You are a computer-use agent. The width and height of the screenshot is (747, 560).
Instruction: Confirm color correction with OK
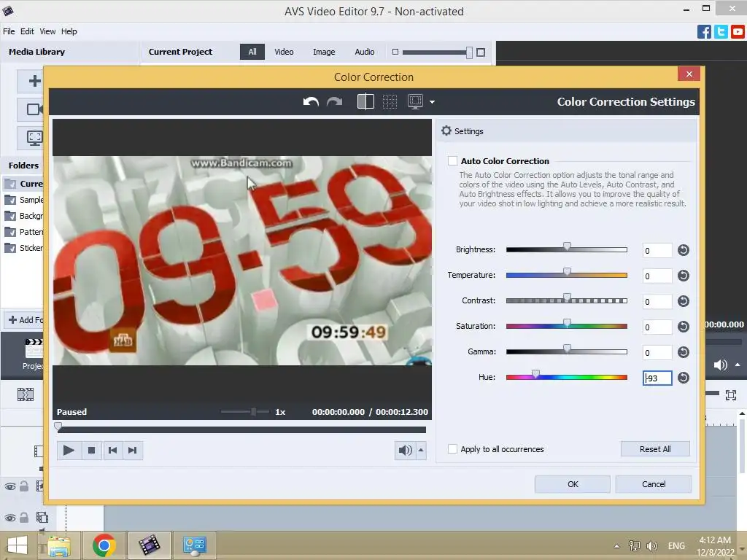[x=573, y=484]
